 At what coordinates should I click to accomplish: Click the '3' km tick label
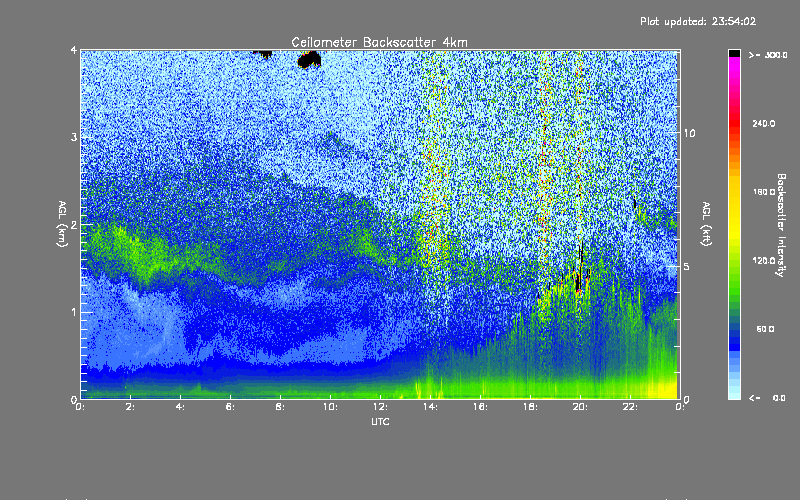click(x=74, y=137)
